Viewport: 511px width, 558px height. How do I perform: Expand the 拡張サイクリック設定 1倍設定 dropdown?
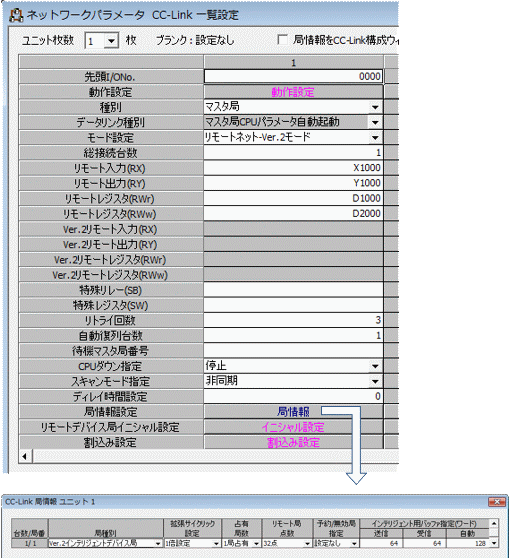coord(216,543)
